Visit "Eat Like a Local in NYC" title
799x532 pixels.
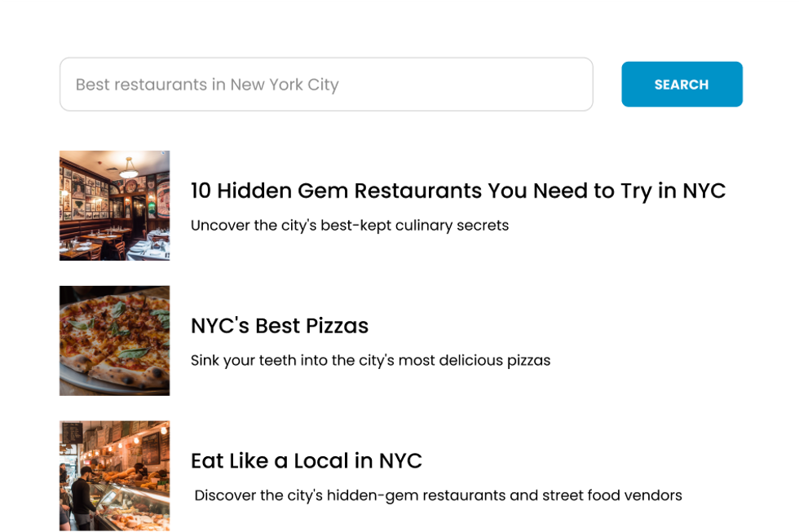(x=306, y=461)
